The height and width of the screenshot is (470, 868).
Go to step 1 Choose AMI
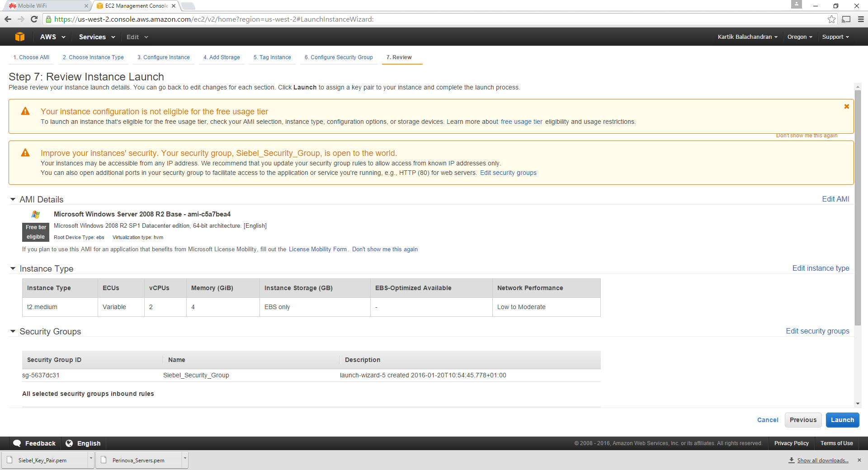(31, 57)
